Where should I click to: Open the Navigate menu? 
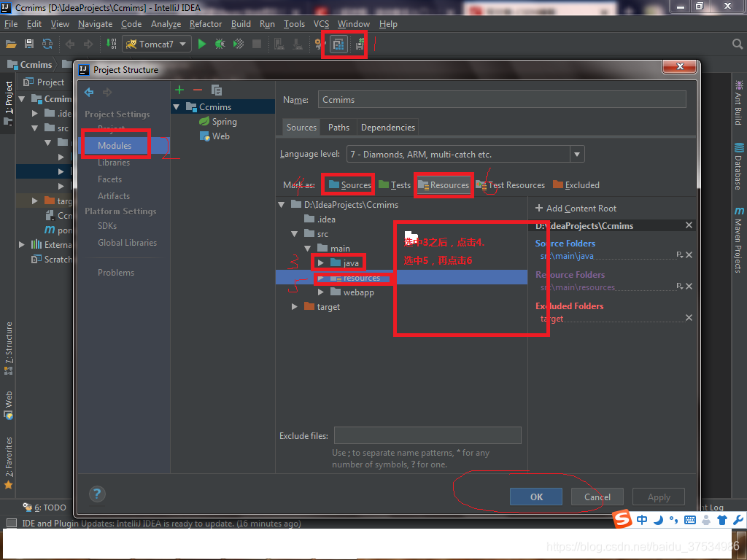[95, 24]
